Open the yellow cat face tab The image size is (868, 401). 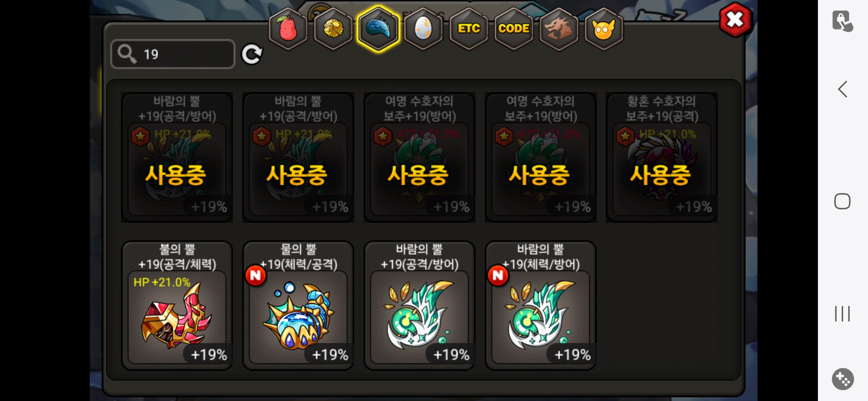pos(604,29)
